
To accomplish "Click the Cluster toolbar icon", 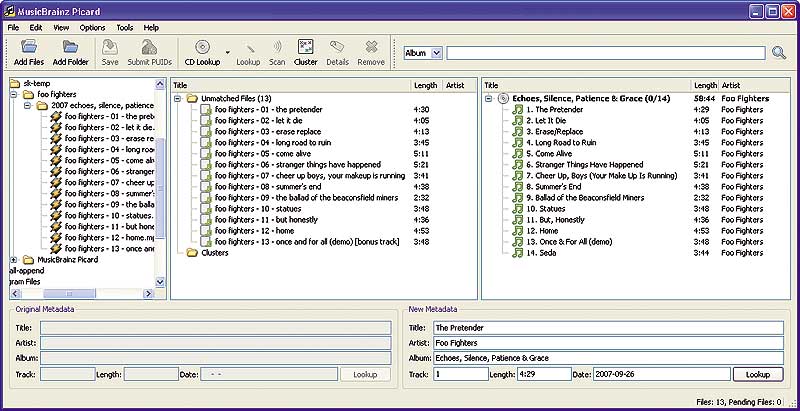I will click(x=306, y=47).
